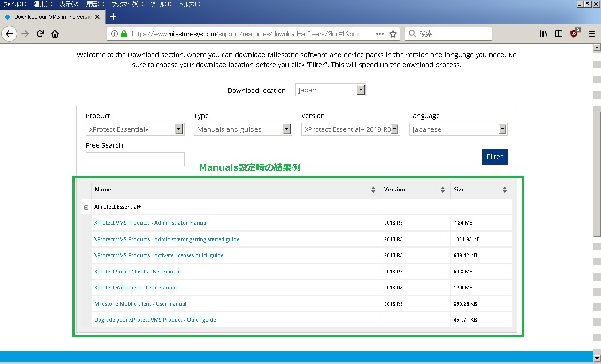The width and height of the screenshot is (601, 364).
Task: Open the uBlock Origin extension icon
Action: (x=575, y=33)
